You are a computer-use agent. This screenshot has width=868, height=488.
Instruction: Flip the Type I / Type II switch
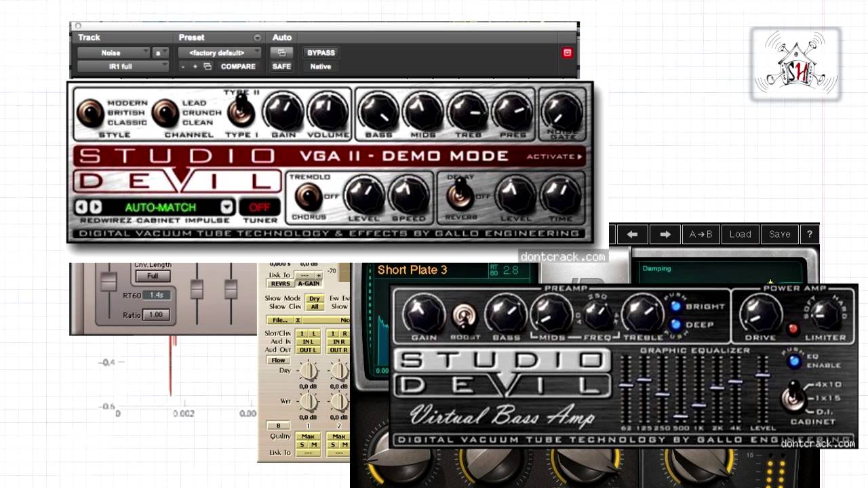coord(241,110)
